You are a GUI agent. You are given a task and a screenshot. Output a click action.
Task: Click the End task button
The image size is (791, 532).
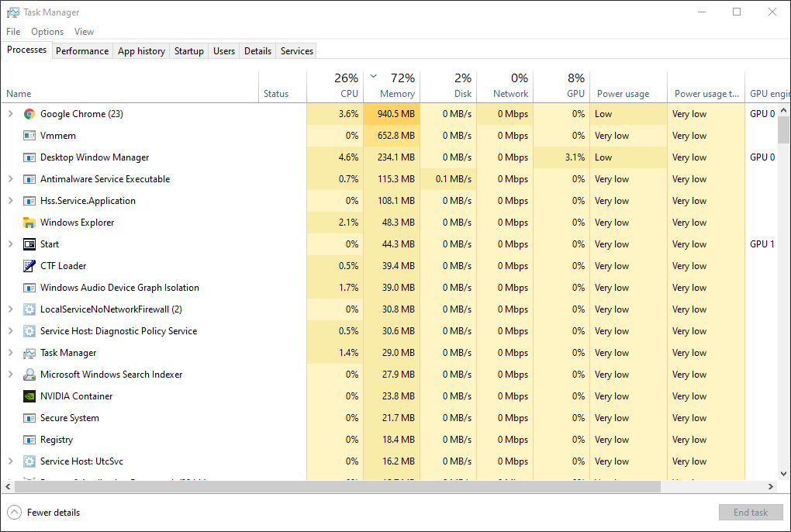coord(751,512)
